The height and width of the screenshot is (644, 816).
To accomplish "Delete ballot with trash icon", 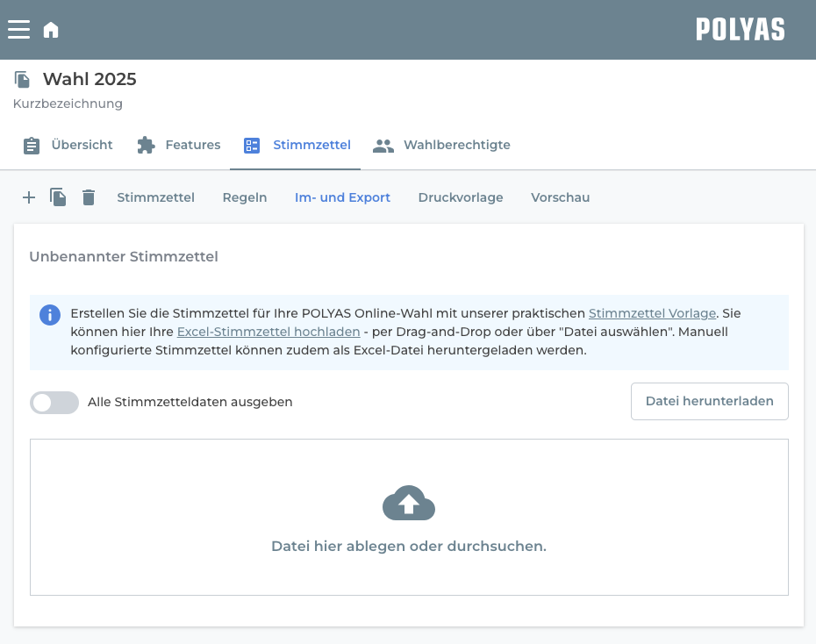I will (89, 197).
